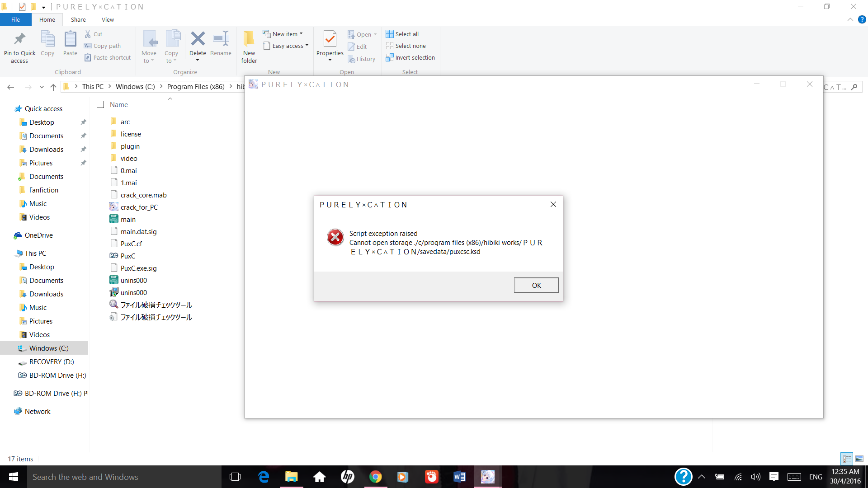
Task: Go back with the Back arrow
Action: tap(11, 87)
